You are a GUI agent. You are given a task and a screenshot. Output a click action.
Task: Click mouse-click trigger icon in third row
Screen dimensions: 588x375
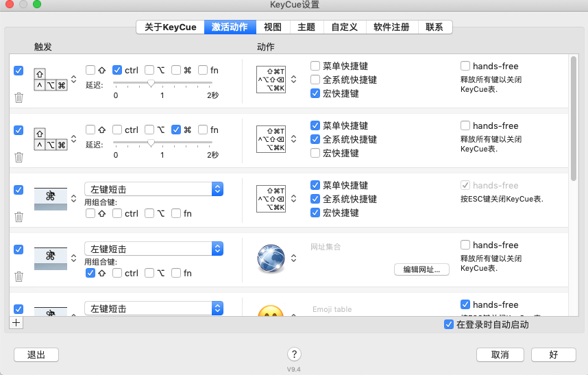point(51,199)
